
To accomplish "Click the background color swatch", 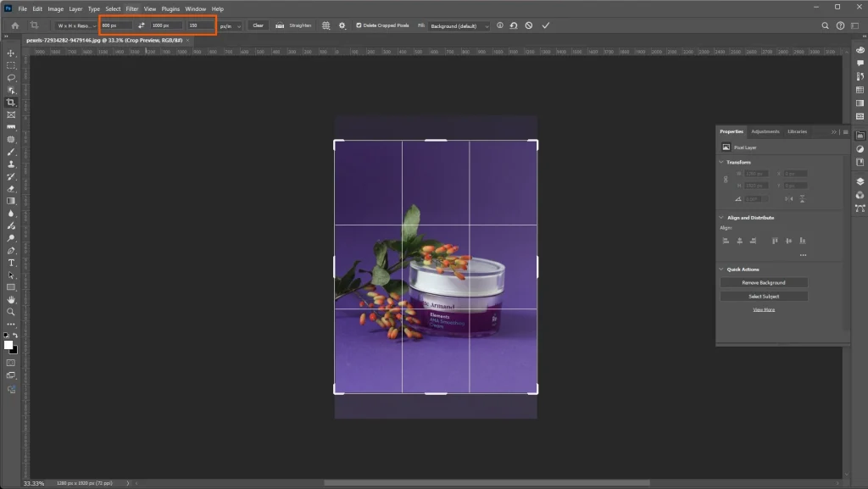I will [x=15, y=351].
